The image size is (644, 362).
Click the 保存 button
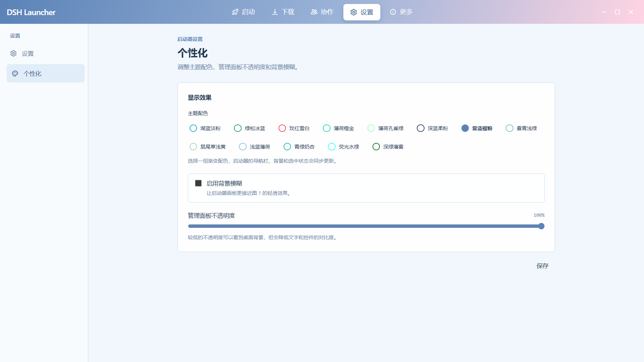542,266
